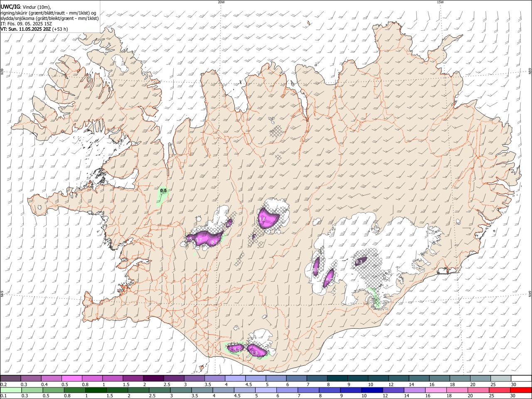Click the light pink 16–18 swatch in bottom legend row

(x=436, y=390)
